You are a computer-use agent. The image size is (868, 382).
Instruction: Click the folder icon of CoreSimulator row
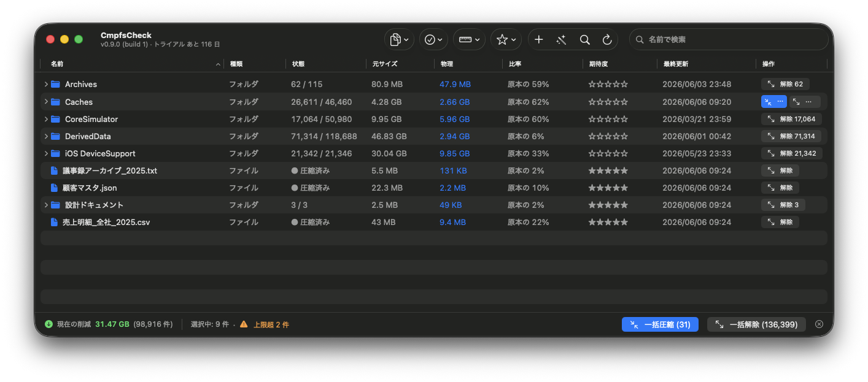point(55,119)
